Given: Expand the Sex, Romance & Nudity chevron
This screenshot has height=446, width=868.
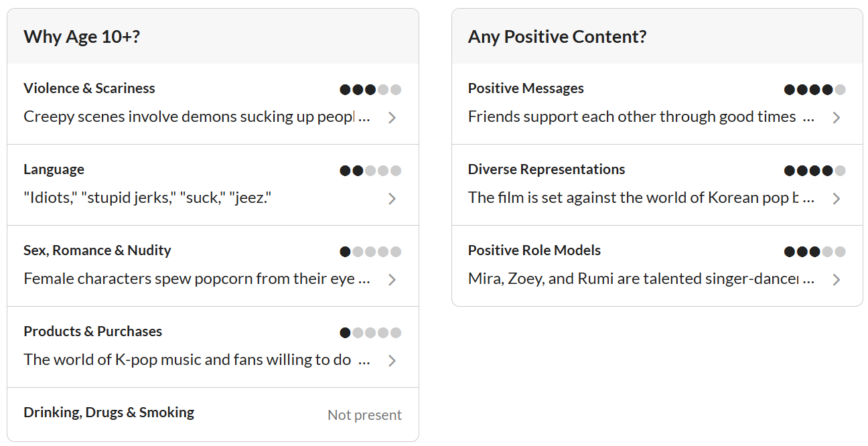Looking at the screenshot, I should [392, 280].
